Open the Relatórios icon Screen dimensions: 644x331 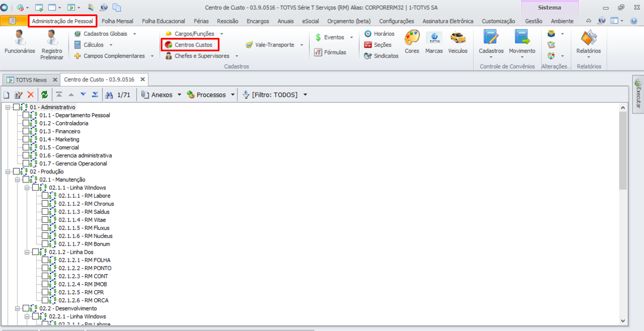pyautogui.click(x=589, y=44)
